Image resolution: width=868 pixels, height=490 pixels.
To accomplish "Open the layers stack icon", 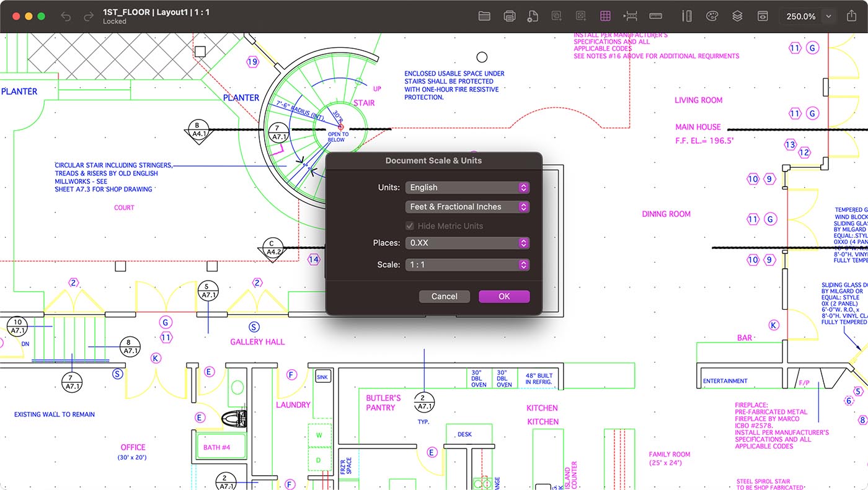I will pyautogui.click(x=737, y=16).
